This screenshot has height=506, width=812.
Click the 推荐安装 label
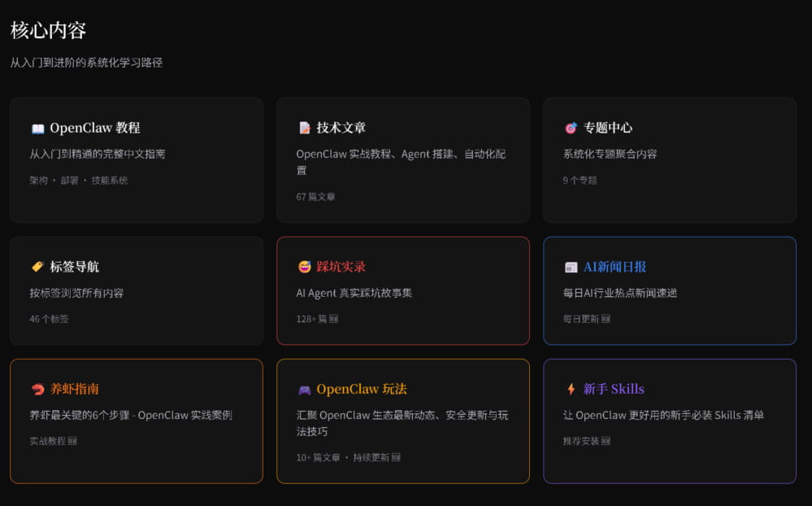580,441
